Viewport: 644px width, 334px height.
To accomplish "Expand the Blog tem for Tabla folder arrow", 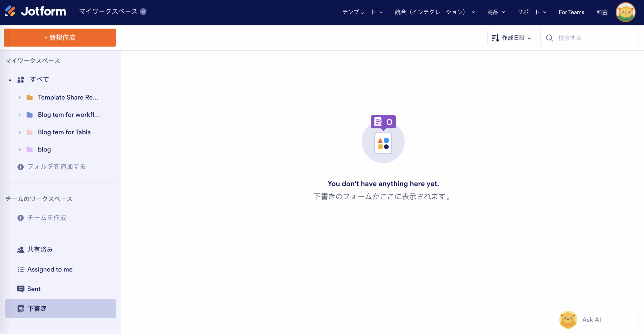I will tap(20, 132).
